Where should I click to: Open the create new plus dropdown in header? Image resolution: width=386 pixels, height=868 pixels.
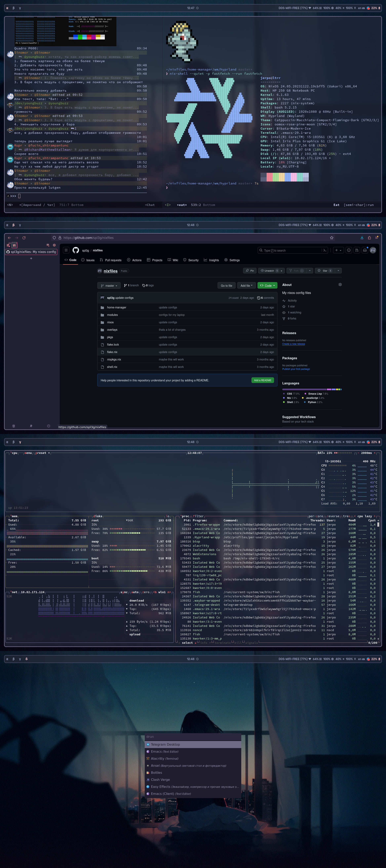tap(338, 250)
